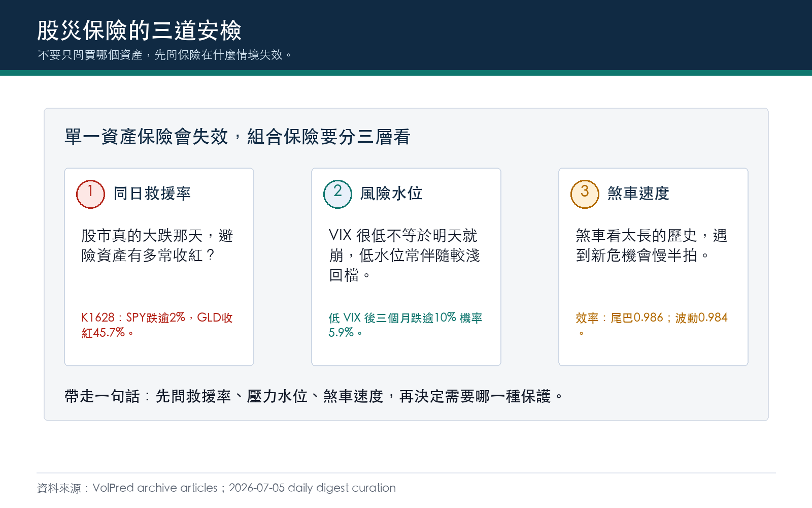Click the green stat 低 VIX 後三個月跌逾10% 機率
This screenshot has width=812, height=508.
[x=405, y=325]
